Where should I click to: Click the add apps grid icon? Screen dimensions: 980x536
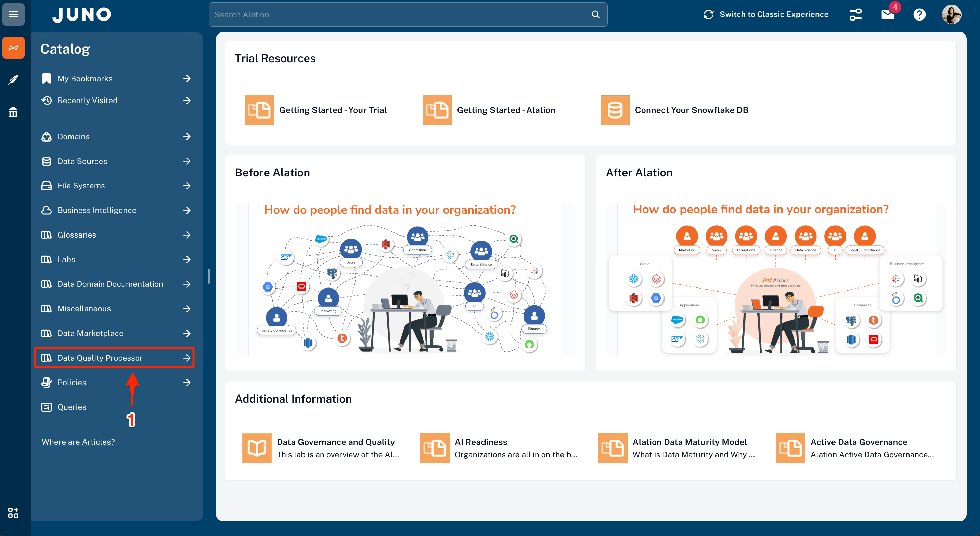click(x=13, y=512)
